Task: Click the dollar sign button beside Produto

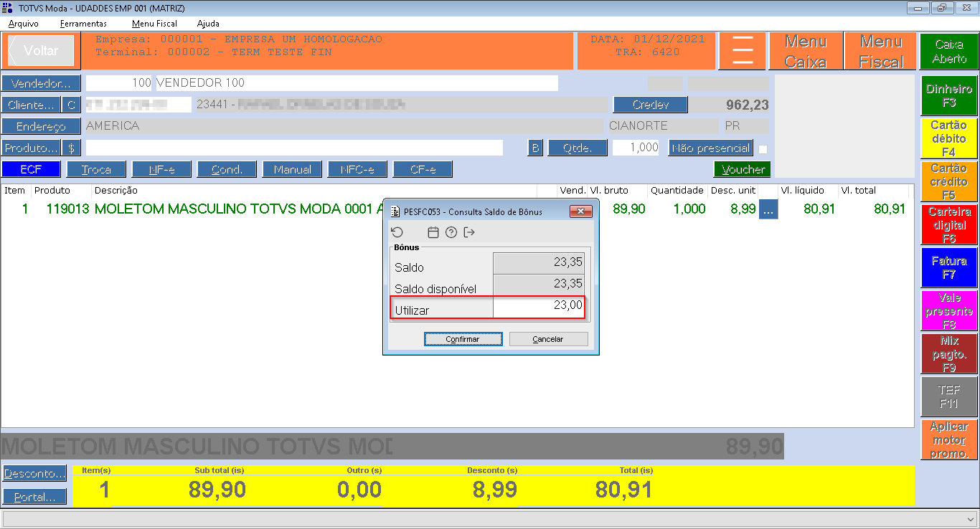Action: [71, 148]
